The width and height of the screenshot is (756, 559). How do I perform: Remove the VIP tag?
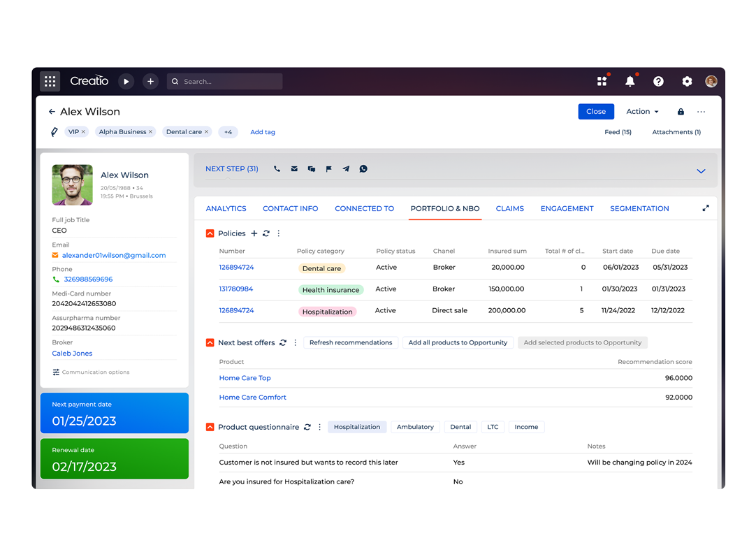83,132
